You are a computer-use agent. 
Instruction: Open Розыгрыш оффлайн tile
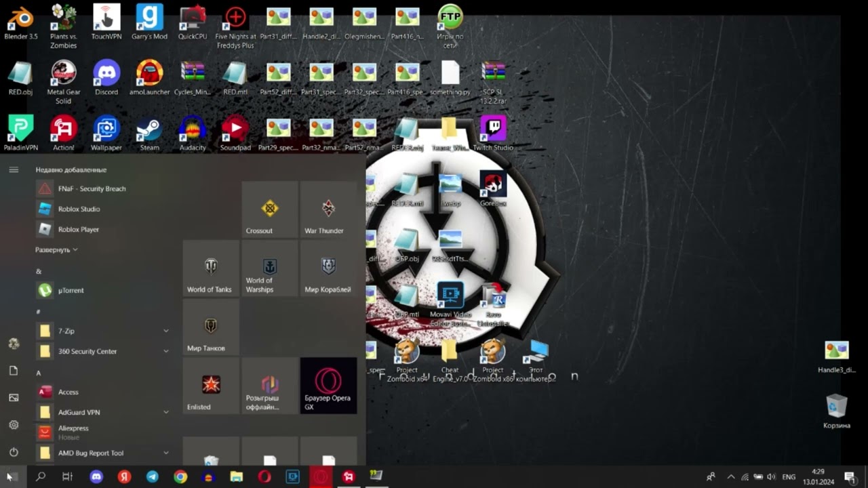[x=270, y=386]
